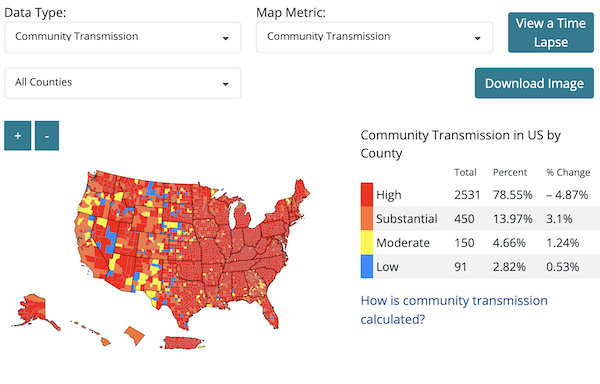Open the Data Type dropdown
Image resolution: width=600 pixels, height=384 pixels.
pos(122,37)
